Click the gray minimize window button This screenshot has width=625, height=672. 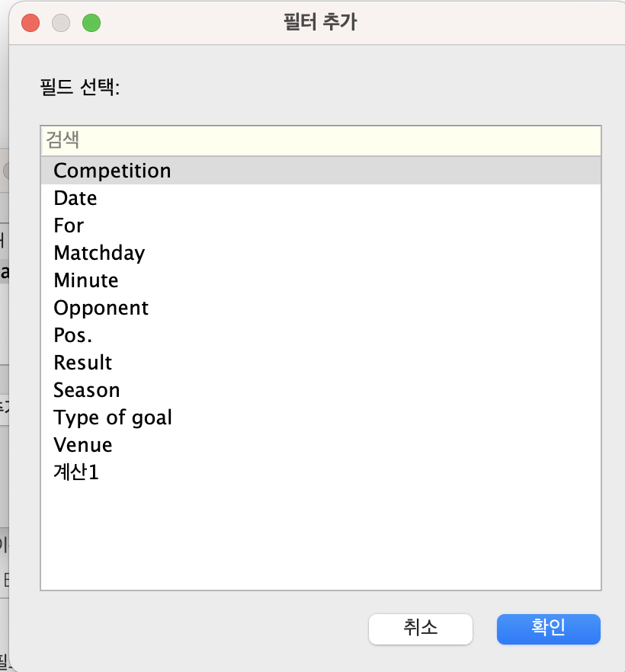(61, 23)
